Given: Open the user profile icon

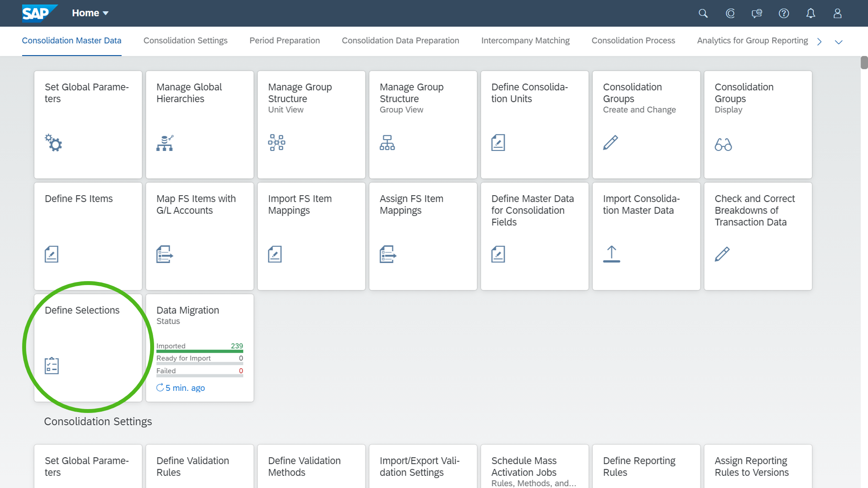Looking at the screenshot, I should tap(837, 13).
